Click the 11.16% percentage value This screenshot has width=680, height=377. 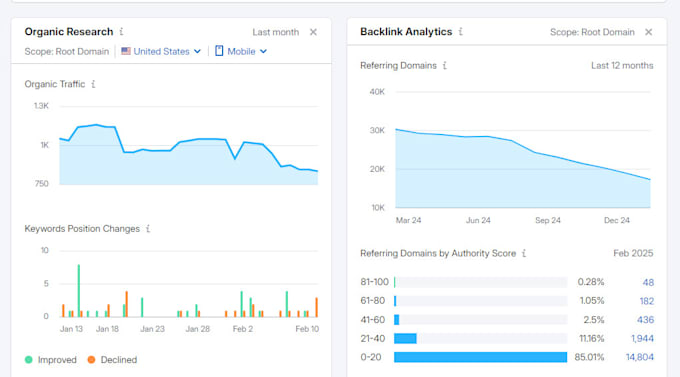click(x=592, y=338)
